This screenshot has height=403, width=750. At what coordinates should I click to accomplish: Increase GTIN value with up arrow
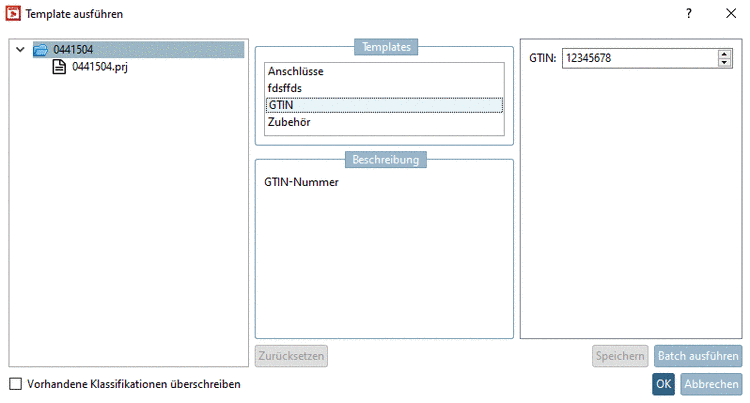(x=725, y=54)
